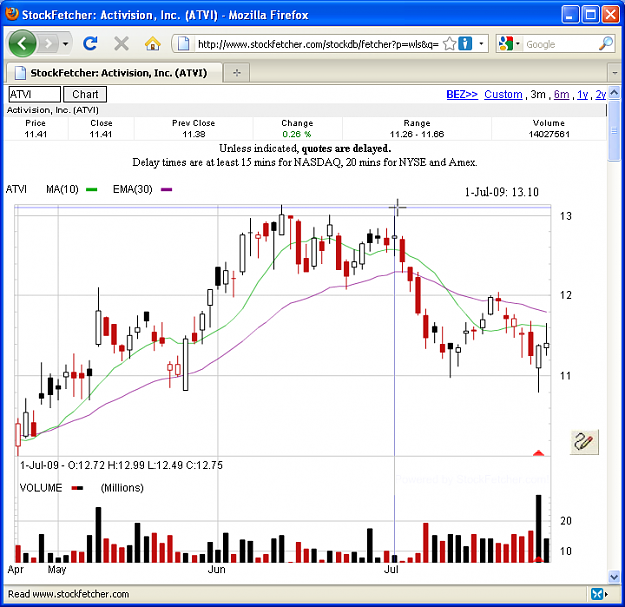Click the purple EMA(30) legend swatch
The height and width of the screenshot is (607, 625).
tap(166, 190)
